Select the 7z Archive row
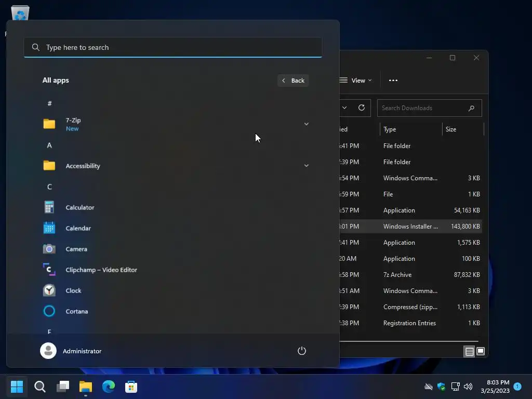Viewport: 532px width, 399px height. tap(410, 275)
